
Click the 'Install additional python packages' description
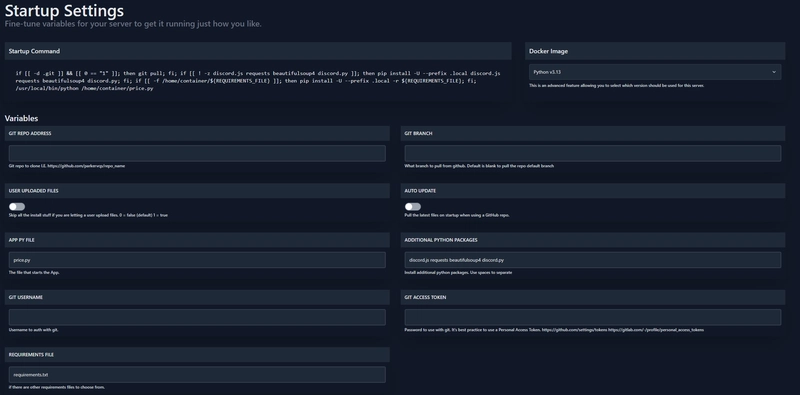click(x=458, y=273)
